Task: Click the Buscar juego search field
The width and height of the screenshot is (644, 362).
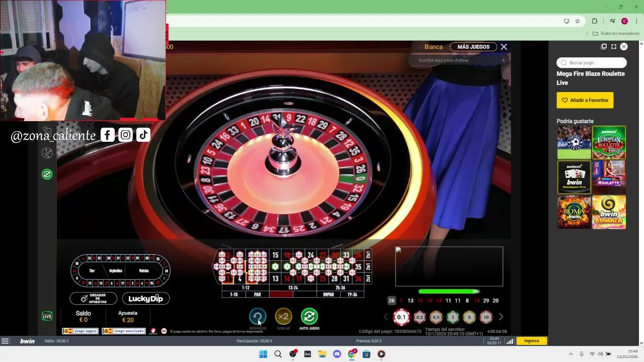Action: 592,63
